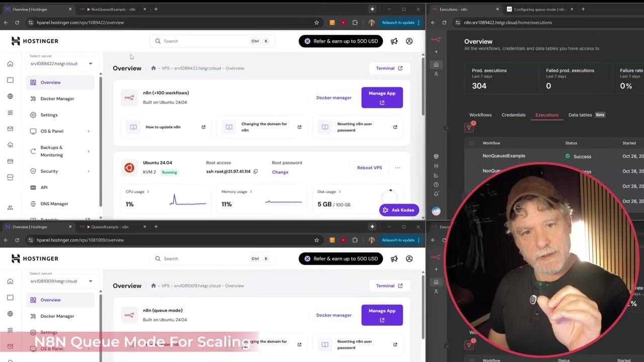Select the home icon in top n8n sidebar
Image resolution: width=644 pixels, height=362 pixels.
point(436,64)
